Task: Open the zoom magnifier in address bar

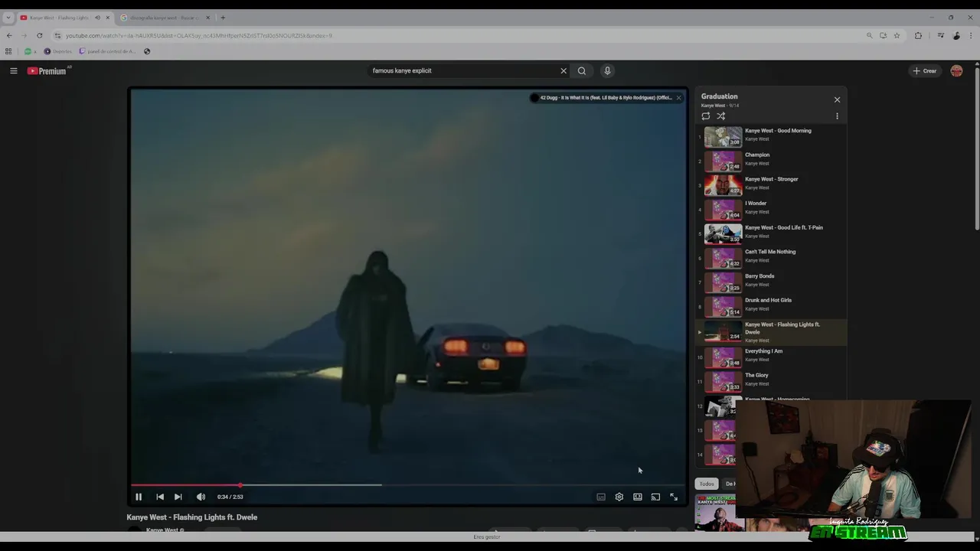Action: click(x=869, y=35)
